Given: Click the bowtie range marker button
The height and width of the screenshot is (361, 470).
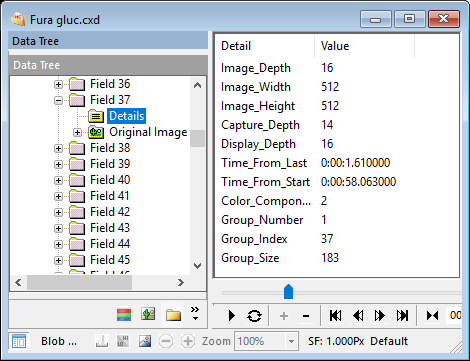Looking at the screenshot, I should tap(433, 315).
